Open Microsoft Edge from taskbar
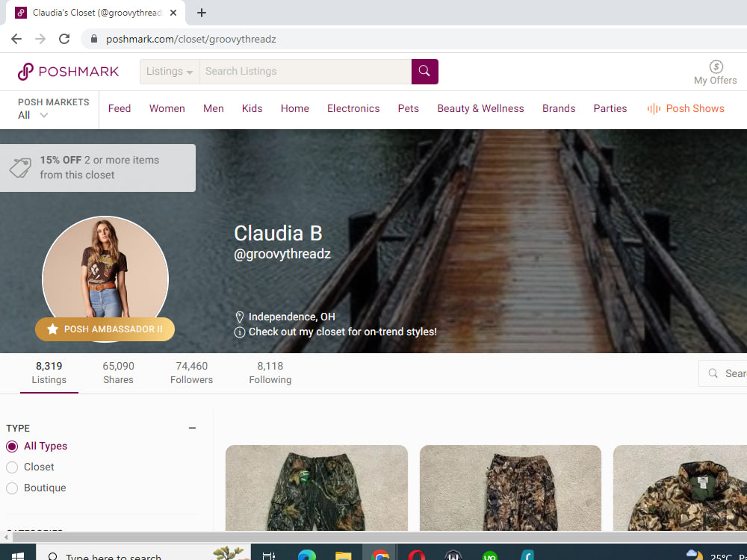The height and width of the screenshot is (560, 747). coord(307,556)
